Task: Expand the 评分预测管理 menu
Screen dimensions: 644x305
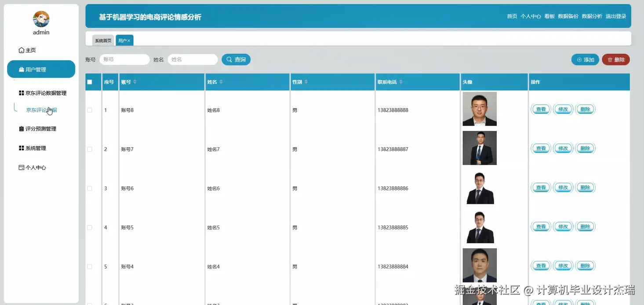Action: 41,129
